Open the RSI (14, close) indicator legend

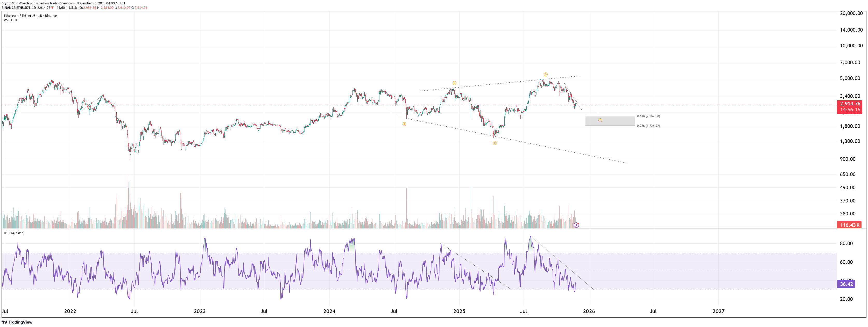click(14, 233)
